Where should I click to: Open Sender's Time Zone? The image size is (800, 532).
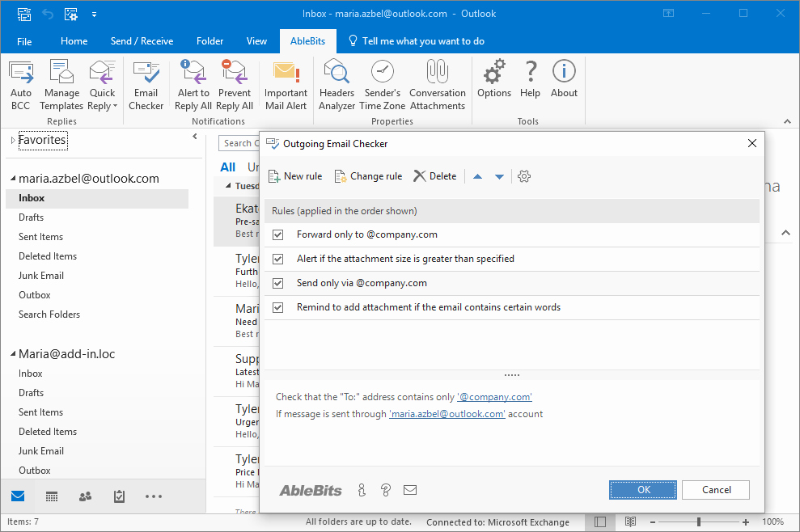382,85
